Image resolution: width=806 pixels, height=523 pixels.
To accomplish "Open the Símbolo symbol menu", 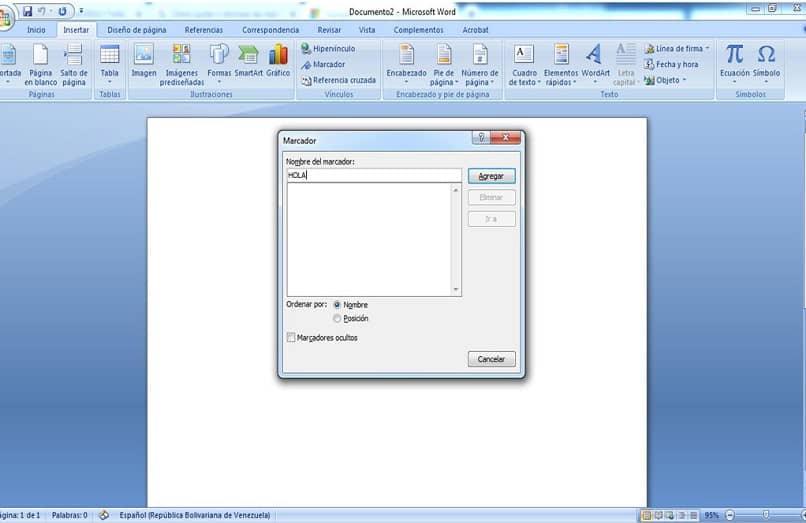I will click(x=766, y=65).
